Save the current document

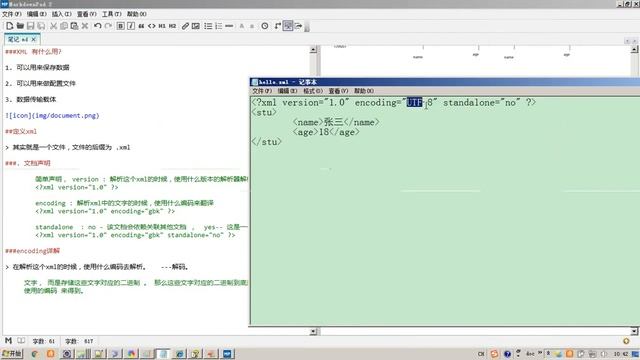[x=31, y=26]
